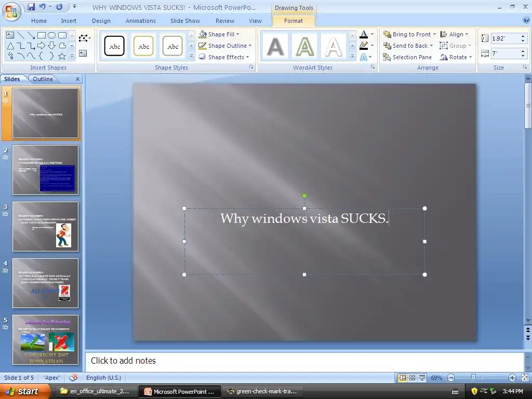The width and height of the screenshot is (532, 399).
Task: Open the Rotate dropdown
Action: click(456, 57)
